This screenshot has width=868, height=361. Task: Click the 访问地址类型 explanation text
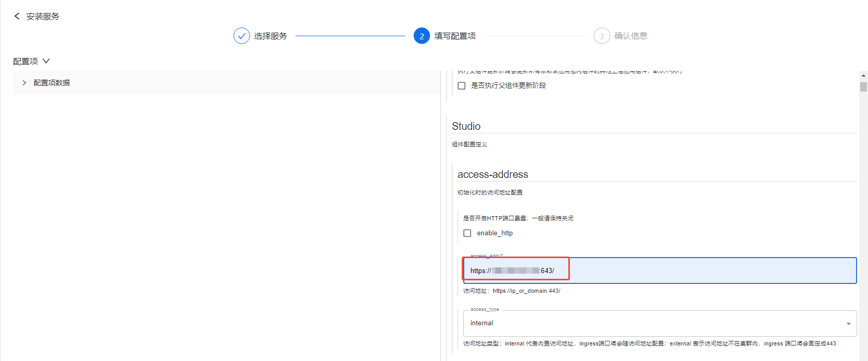650,343
